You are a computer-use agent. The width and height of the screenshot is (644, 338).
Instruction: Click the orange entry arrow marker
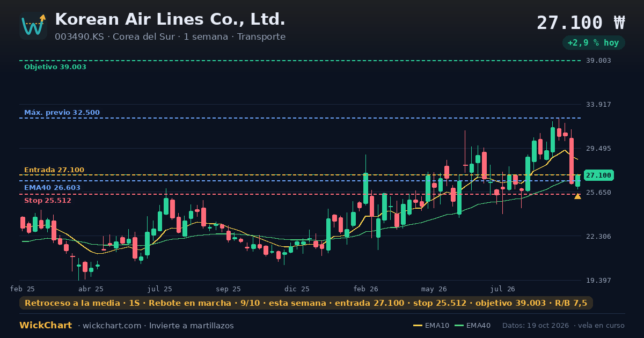(577, 196)
